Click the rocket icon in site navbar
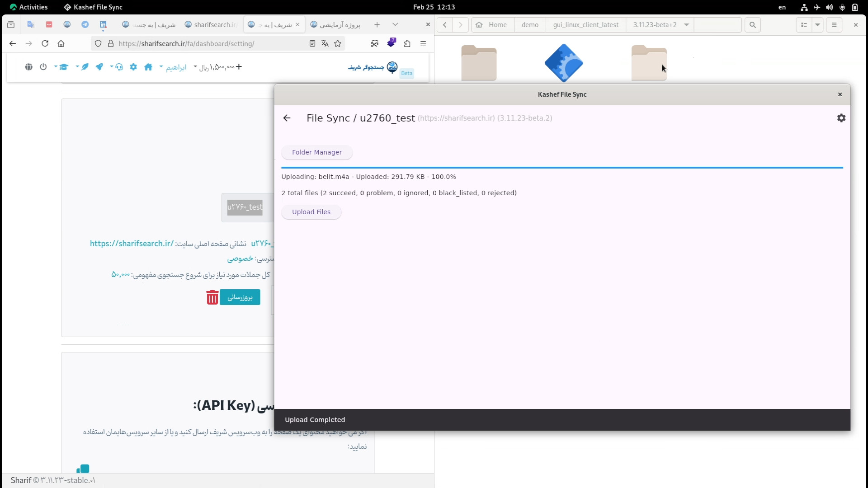 click(x=99, y=67)
